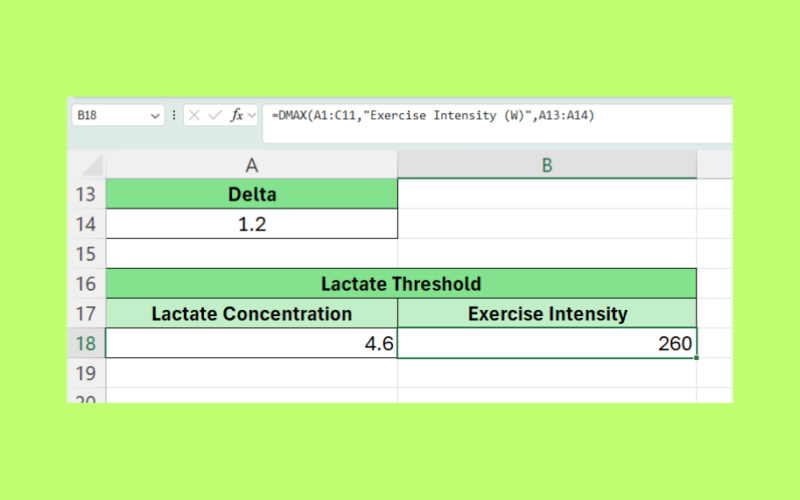The width and height of the screenshot is (800, 500).
Task: Select the Lactate Concentration header cell
Action: [x=251, y=314]
